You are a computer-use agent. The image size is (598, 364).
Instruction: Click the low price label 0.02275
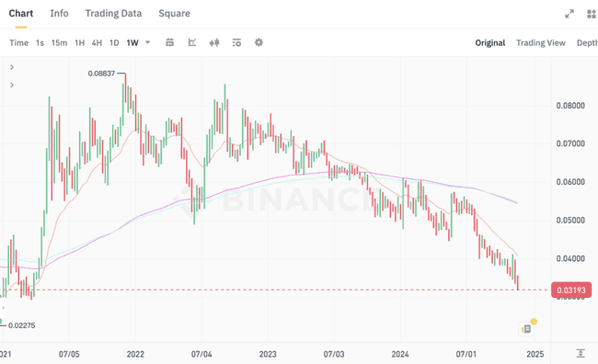coord(22,325)
